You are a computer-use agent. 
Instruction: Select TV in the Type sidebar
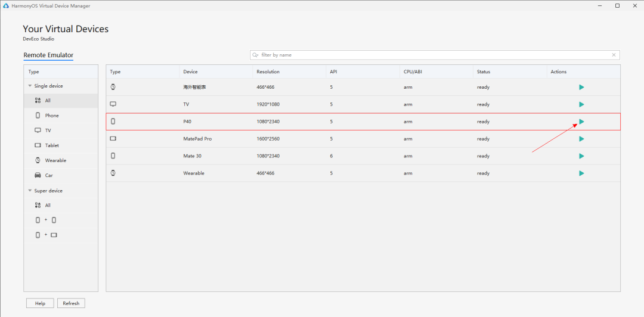click(x=48, y=130)
